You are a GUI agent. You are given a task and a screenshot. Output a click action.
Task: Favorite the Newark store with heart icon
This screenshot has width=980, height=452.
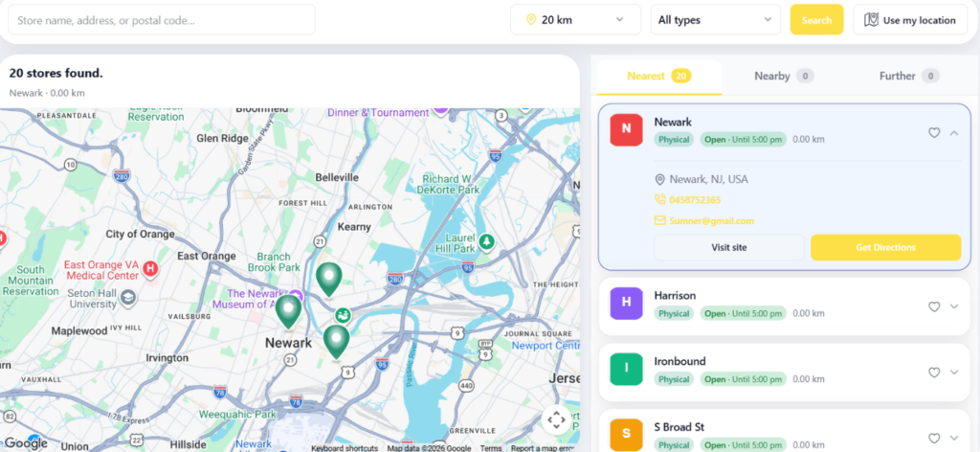(934, 132)
